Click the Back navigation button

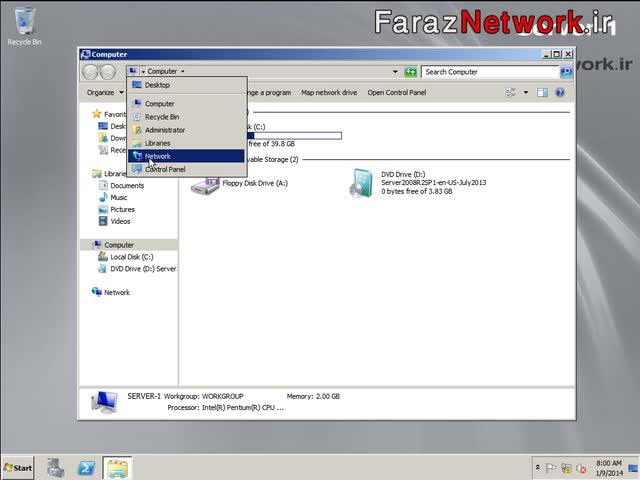pyautogui.click(x=90, y=72)
